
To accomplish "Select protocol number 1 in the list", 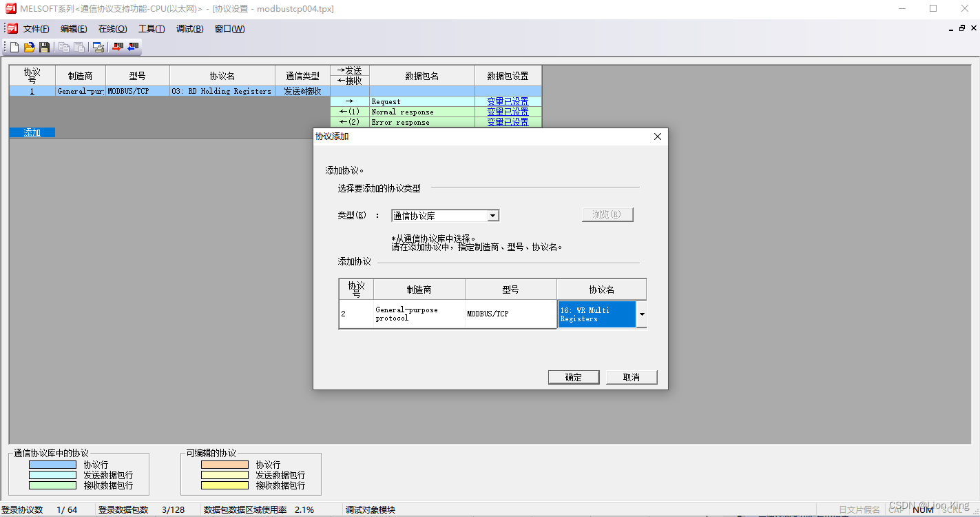I will pyautogui.click(x=32, y=90).
